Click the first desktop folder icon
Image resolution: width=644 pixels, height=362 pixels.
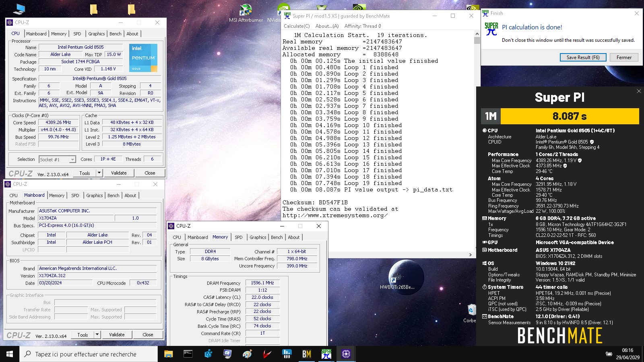(x=93, y=9)
